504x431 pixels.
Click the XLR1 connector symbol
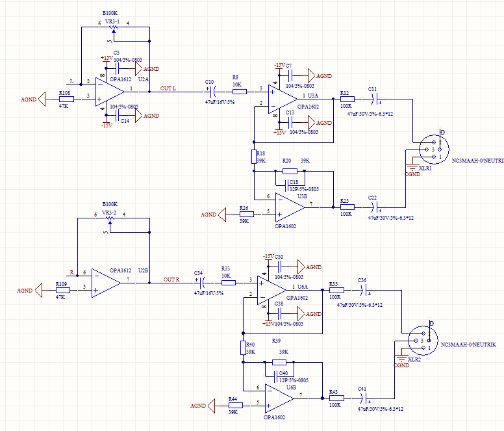tap(434, 150)
